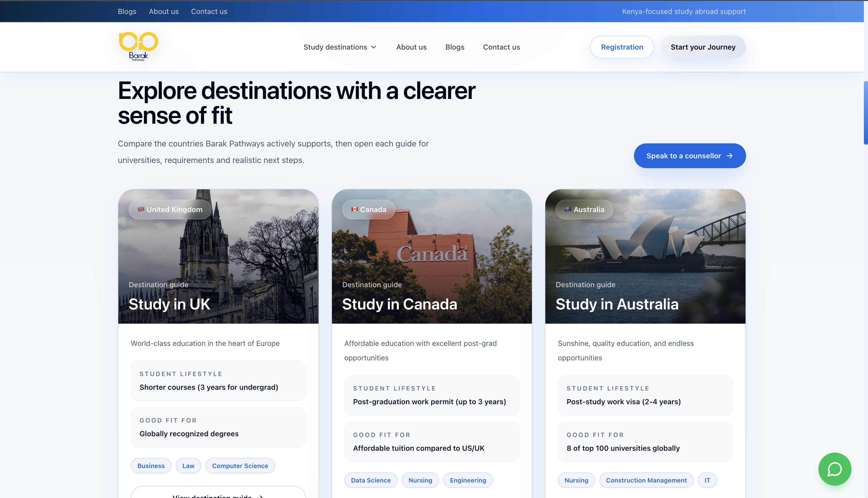Select the Nursing tag on Canada card

pyautogui.click(x=420, y=480)
